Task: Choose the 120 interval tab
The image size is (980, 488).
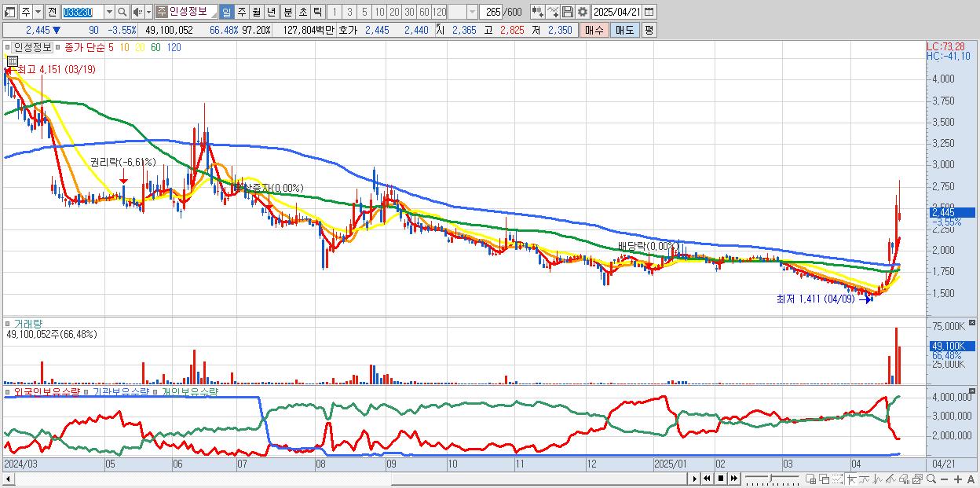Action: pyautogui.click(x=440, y=12)
